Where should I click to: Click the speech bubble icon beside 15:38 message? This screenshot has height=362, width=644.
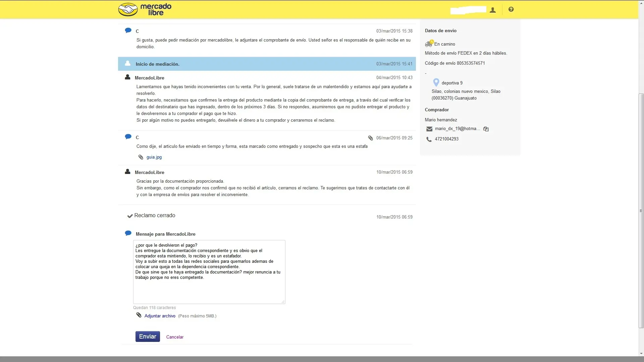tap(128, 31)
